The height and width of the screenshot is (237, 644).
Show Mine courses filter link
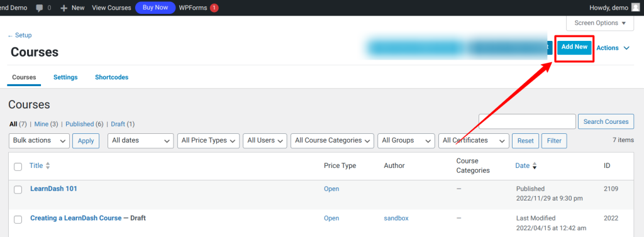(41, 124)
